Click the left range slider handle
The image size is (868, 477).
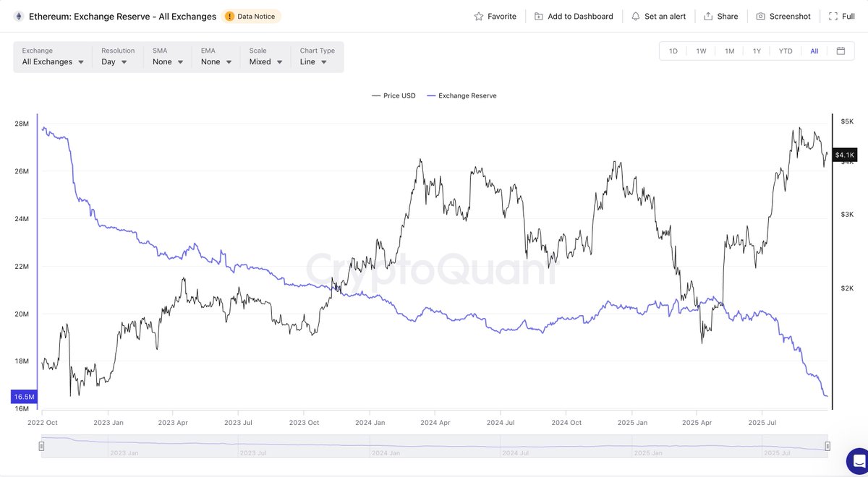tap(41, 446)
